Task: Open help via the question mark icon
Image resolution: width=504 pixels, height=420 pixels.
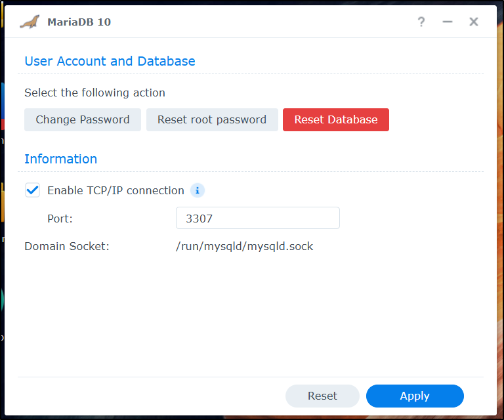Action: [421, 22]
